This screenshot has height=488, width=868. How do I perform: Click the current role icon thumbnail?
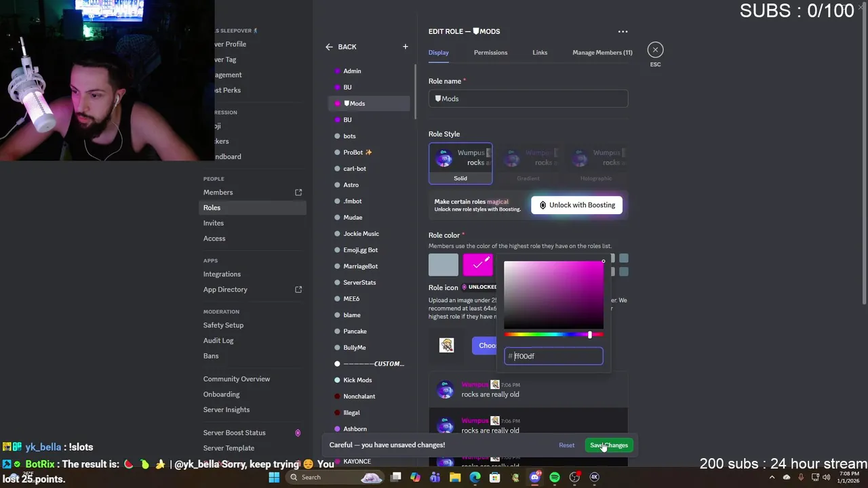(446, 345)
